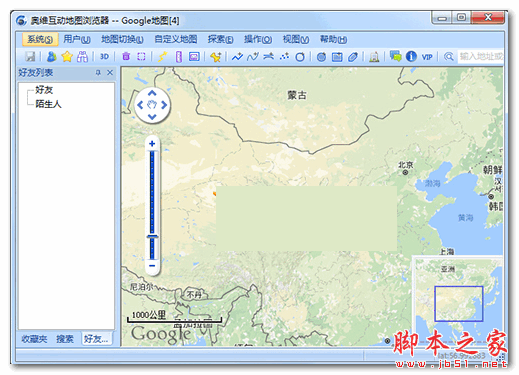
Task: Open the 操作(O) menu
Action: [x=258, y=39]
